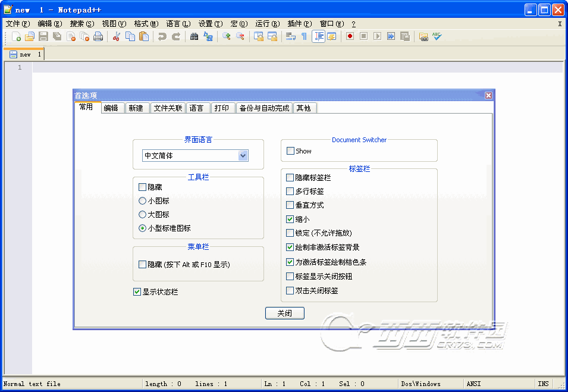The width and height of the screenshot is (568, 392).
Task: Select the new 1 document tab
Action: [x=24, y=54]
